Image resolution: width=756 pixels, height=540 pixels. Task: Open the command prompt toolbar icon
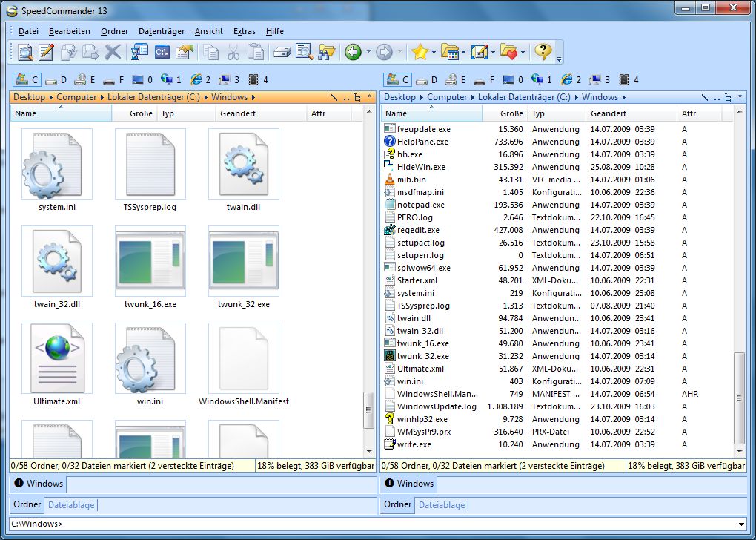pyautogui.click(x=162, y=52)
